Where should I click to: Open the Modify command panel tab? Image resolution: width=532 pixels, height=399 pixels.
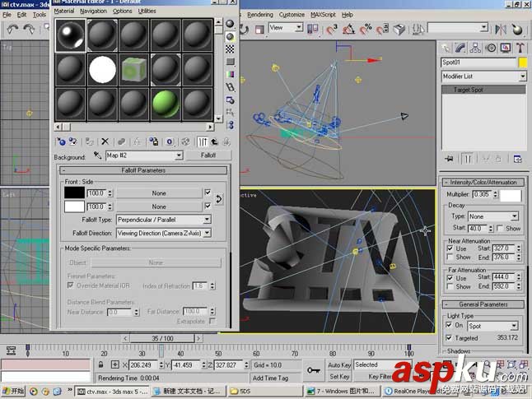[x=460, y=49]
